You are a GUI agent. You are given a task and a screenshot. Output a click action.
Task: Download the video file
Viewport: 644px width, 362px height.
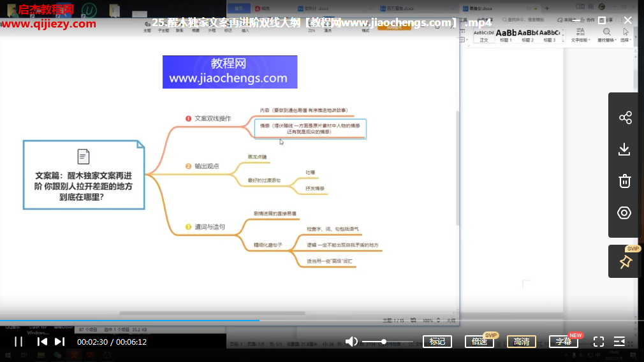[624, 149]
